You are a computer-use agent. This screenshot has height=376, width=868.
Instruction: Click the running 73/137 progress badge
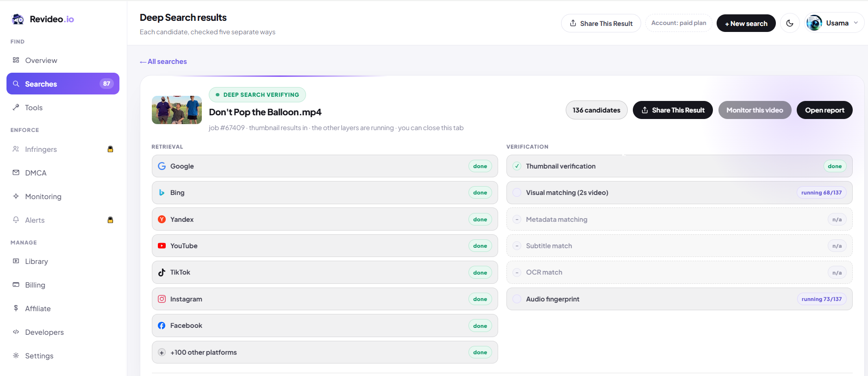pos(821,299)
